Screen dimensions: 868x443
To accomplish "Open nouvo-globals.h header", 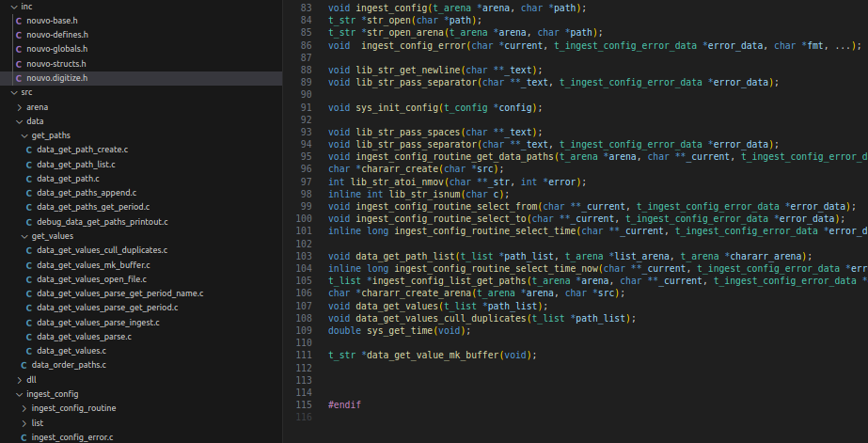I will 57,49.
